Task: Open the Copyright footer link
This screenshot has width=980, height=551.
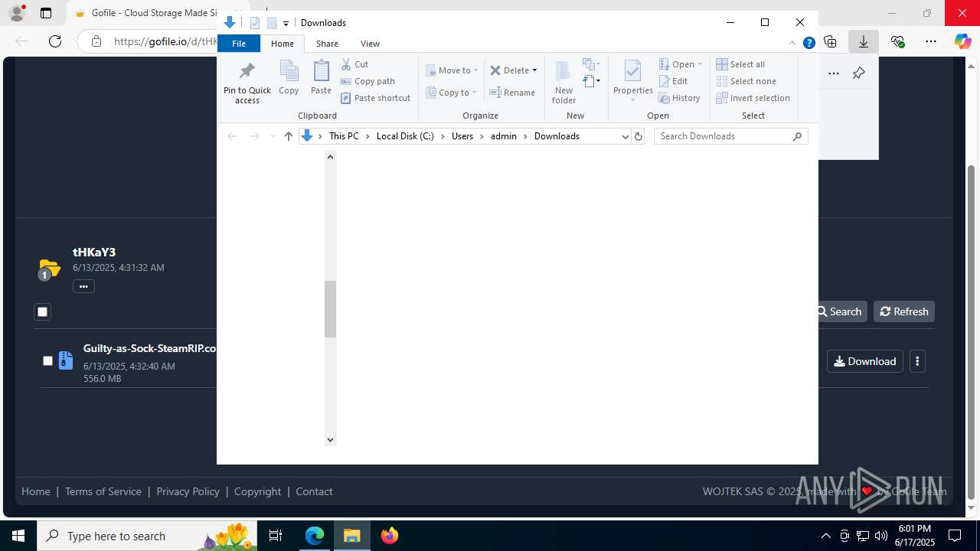Action: pos(257,491)
